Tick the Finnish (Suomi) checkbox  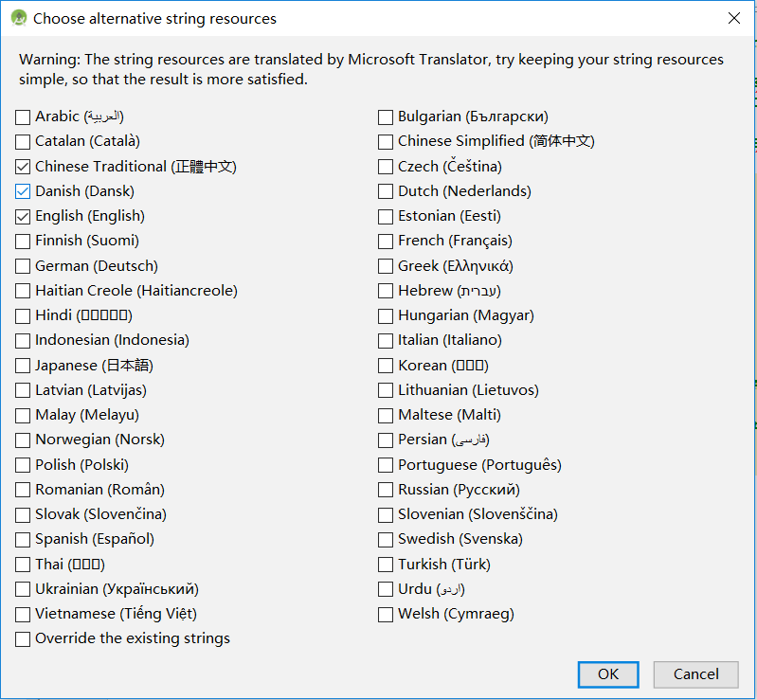click(23, 242)
